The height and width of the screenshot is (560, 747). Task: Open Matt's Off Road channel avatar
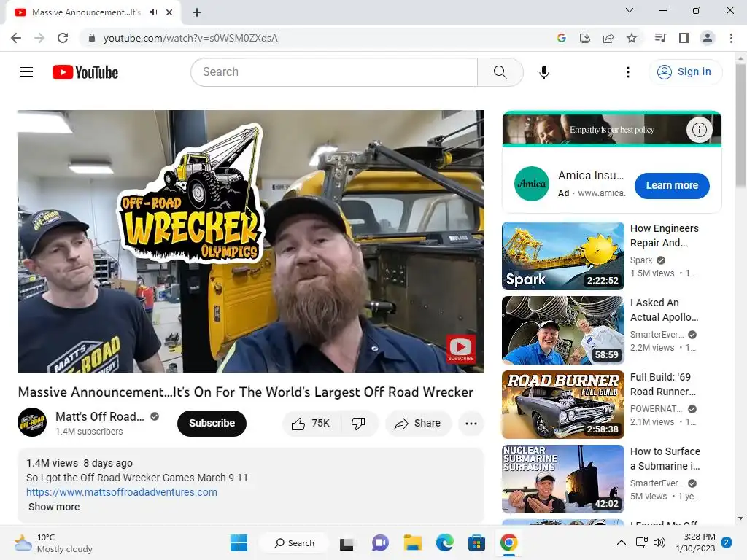[32, 422]
